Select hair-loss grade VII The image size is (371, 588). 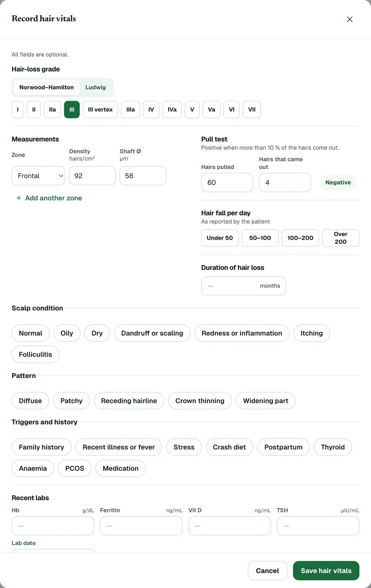252,110
